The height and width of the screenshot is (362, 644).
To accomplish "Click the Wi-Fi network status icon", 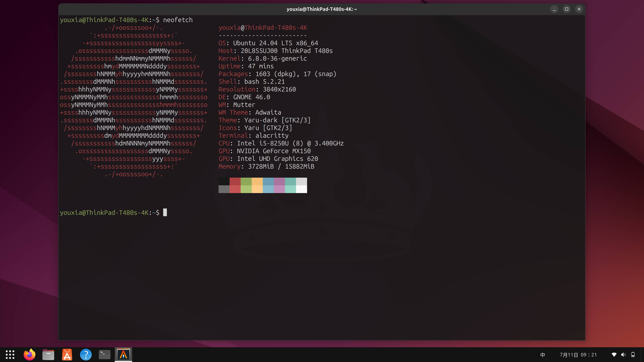I will click(x=614, y=355).
